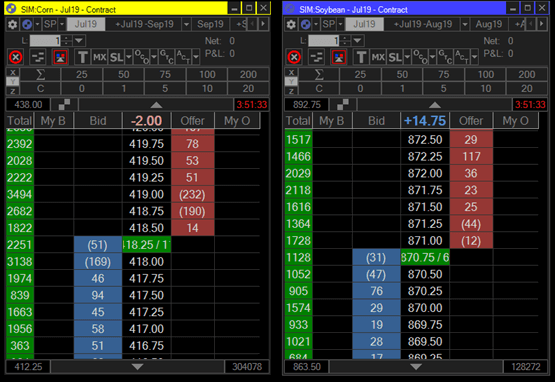
Task: Open quantity dropdown arrow in Corn window
Action: (x=79, y=41)
